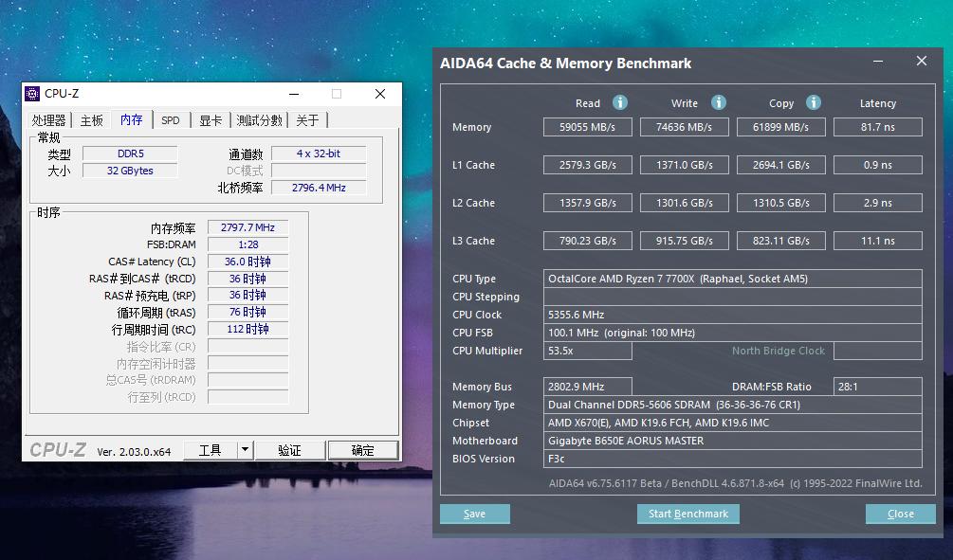
Task: Select the SPD tab in CPU-Z
Action: [170, 118]
